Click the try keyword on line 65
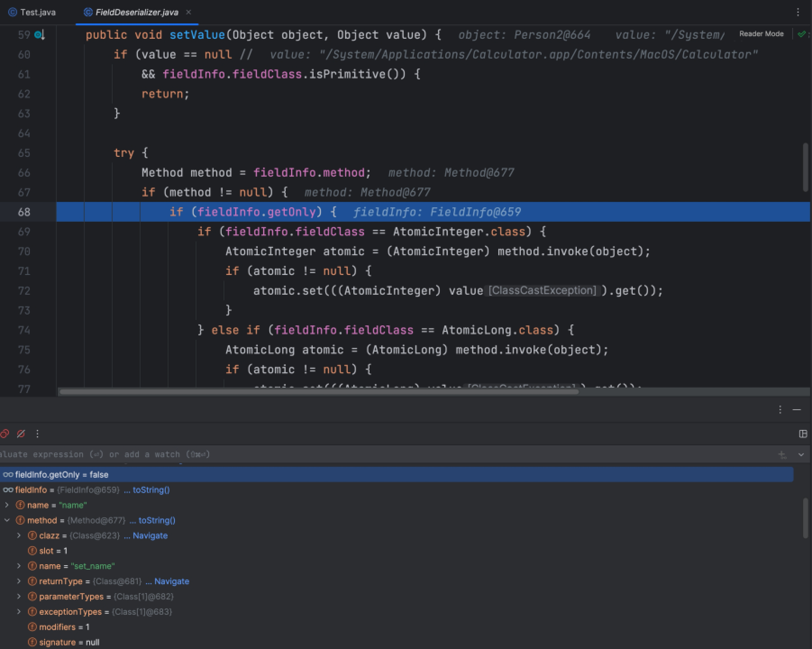 (x=124, y=153)
